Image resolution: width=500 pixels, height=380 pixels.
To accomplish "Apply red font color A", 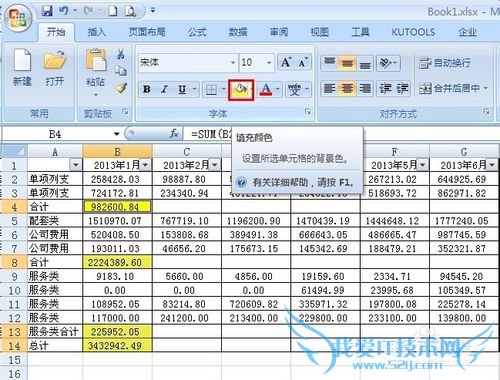I will (x=266, y=89).
